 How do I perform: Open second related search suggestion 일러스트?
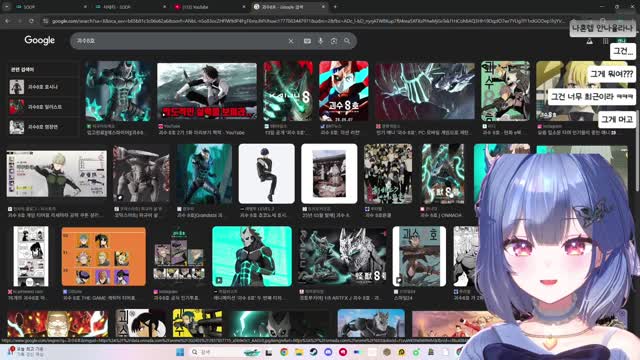click(x=43, y=107)
